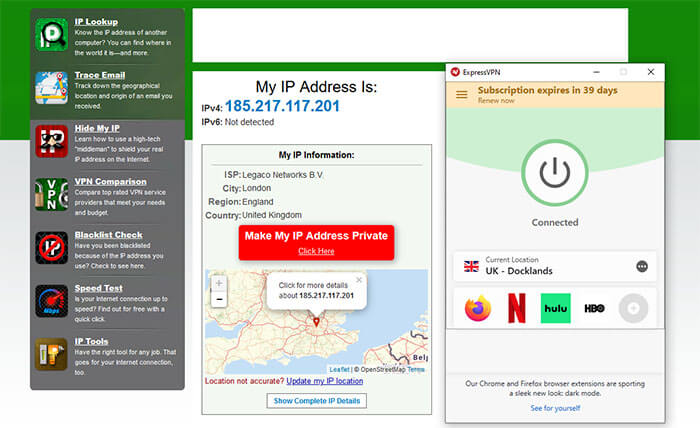This screenshot has width=700, height=428.
Task: Open the VPN Comparison link
Action: [x=110, y=181]
